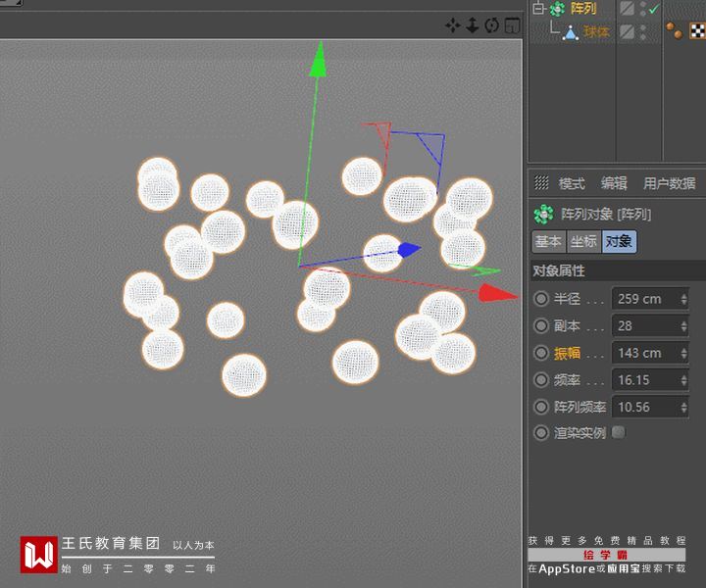Click the viewport move camera icon
The image size is (706, 588).
pyautogui.click(x=452, y=25)
